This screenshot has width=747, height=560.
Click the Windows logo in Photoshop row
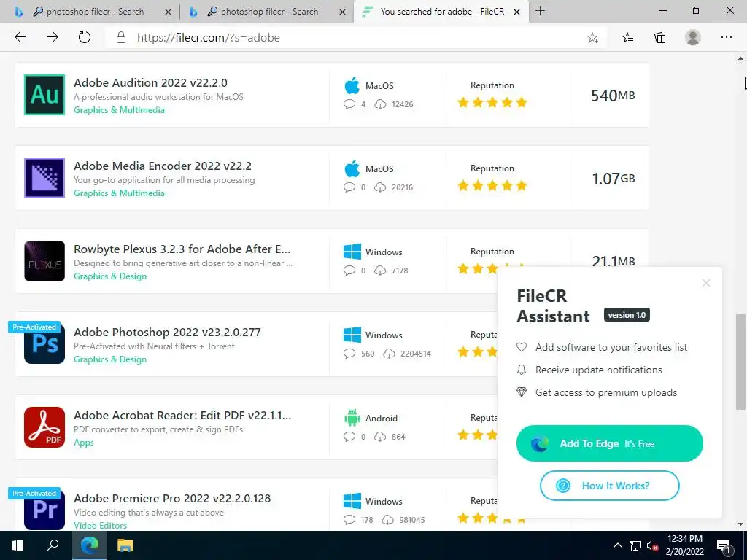click(x=352, y=335)
